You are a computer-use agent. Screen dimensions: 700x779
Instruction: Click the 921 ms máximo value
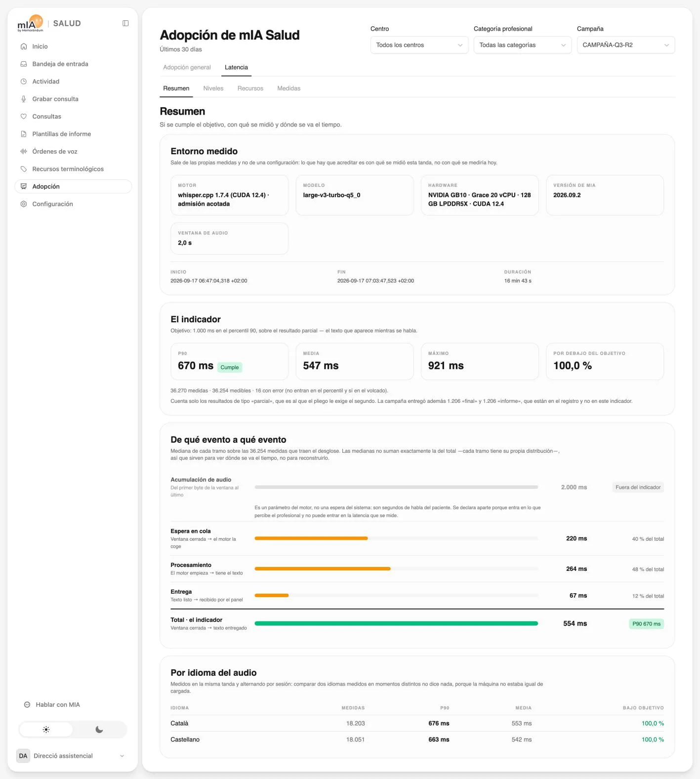(446, 366)
